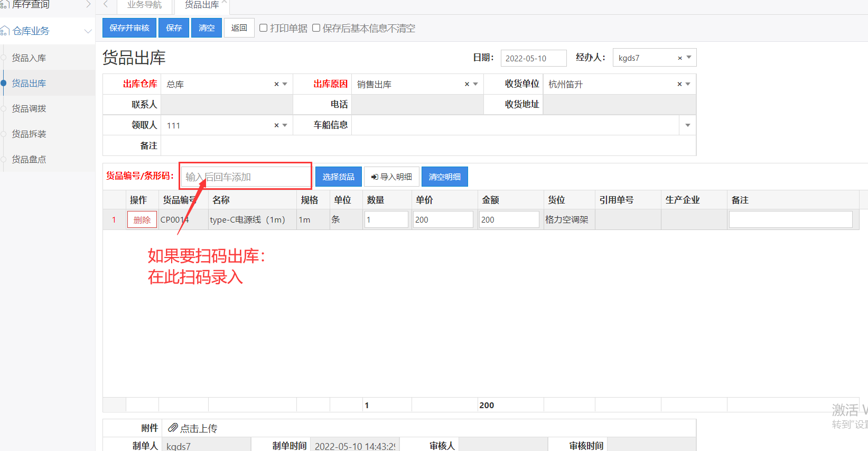868x451 pixels.
Task: Click the 点击上传 attachment link
Action: 199,428
